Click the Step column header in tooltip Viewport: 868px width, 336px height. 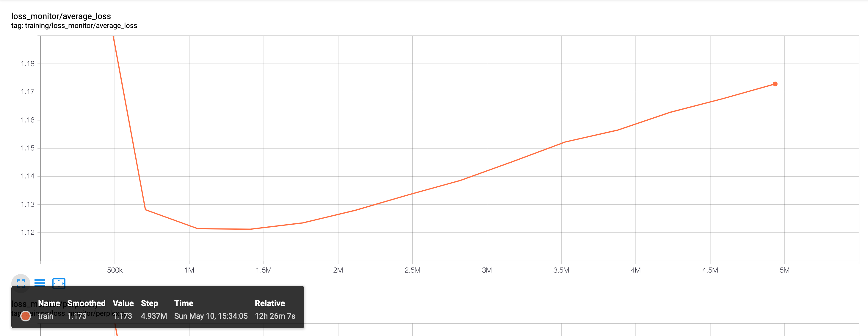pos(149,303)
